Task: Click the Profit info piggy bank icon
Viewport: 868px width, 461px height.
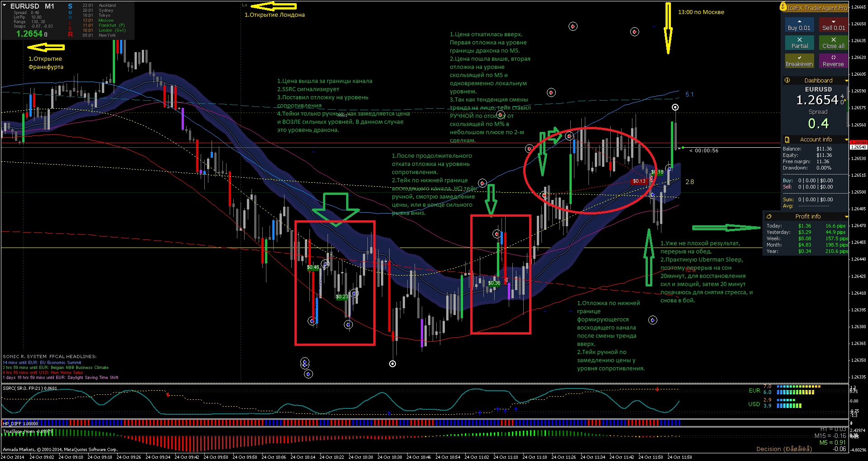Action: (x=769, y=217)
